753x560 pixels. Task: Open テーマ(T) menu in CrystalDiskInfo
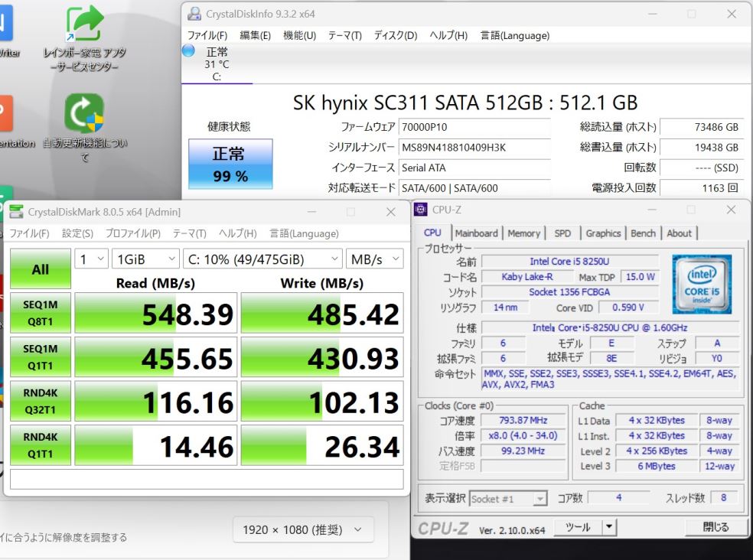click(345, 35)
